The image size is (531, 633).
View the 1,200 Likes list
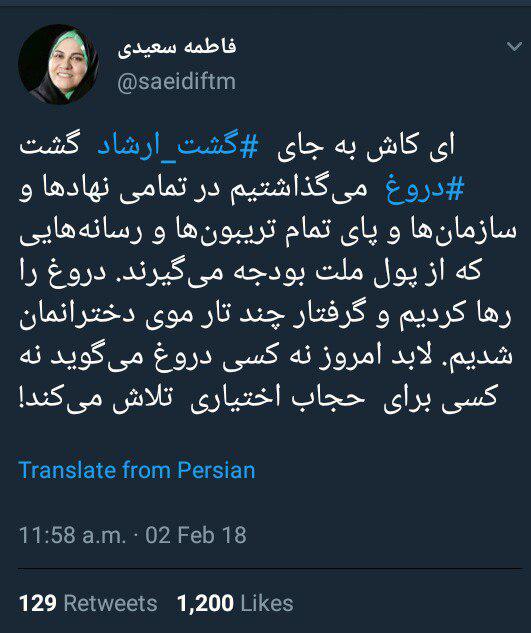click(x=235, y=604)
